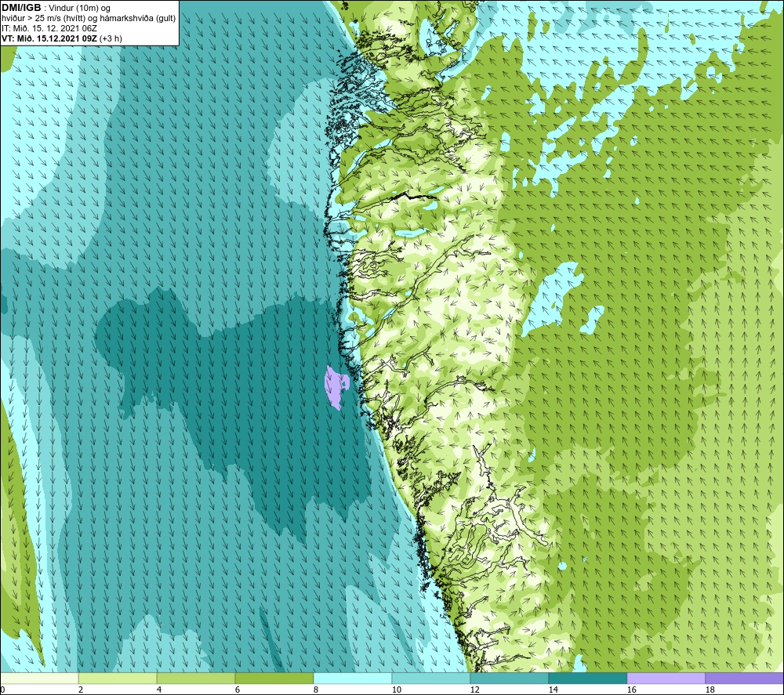Click the green 4-6 m/s color swatch

click(196, 678)
